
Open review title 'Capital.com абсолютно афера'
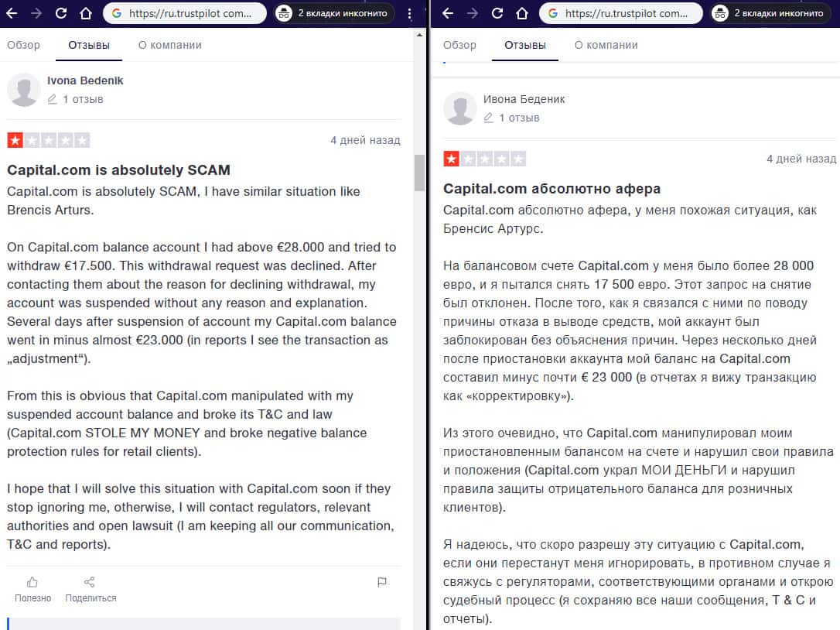pos(551,189)
